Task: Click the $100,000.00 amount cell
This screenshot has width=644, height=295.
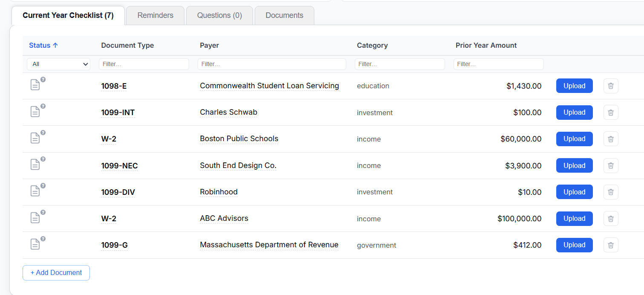Action: tap(519, 219)
